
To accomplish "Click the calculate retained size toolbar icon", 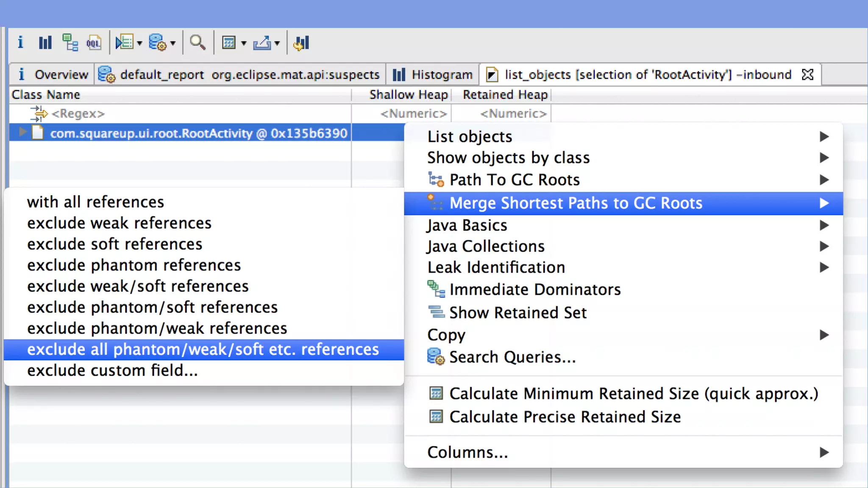I will tap(229, 43).
